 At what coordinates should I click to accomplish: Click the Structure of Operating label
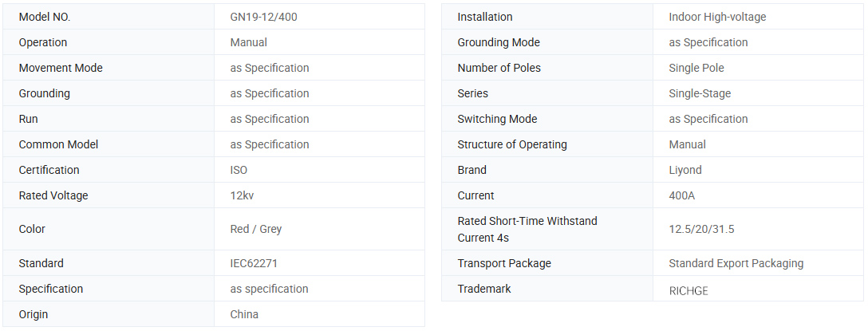pyautogui.click(x=512, y=144)
